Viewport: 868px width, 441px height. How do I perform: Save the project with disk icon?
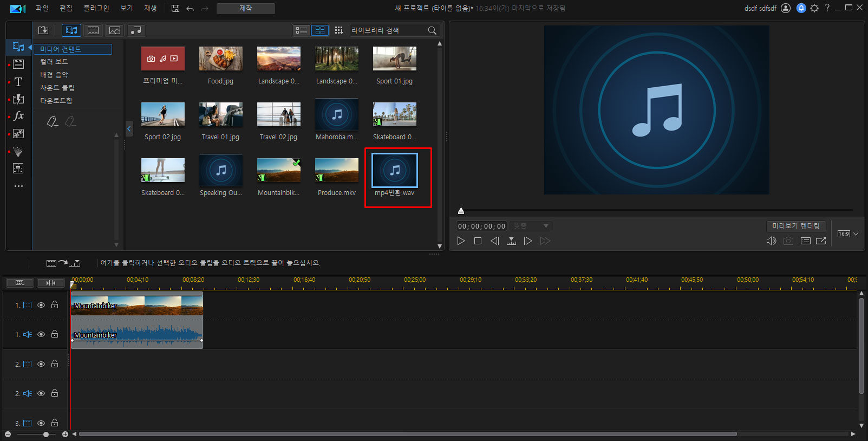175,8
